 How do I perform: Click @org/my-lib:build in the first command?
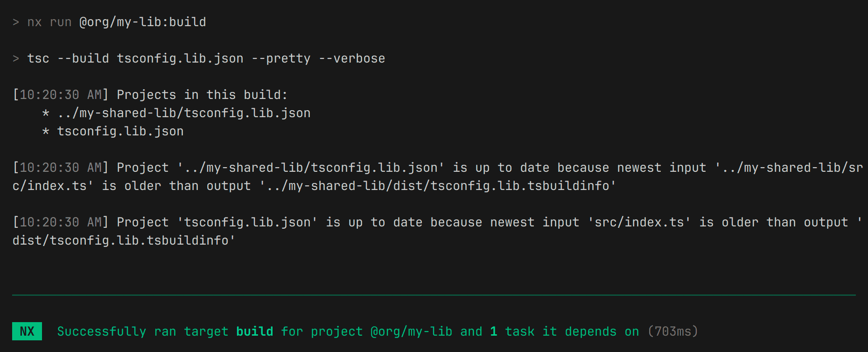pos(142,22)
